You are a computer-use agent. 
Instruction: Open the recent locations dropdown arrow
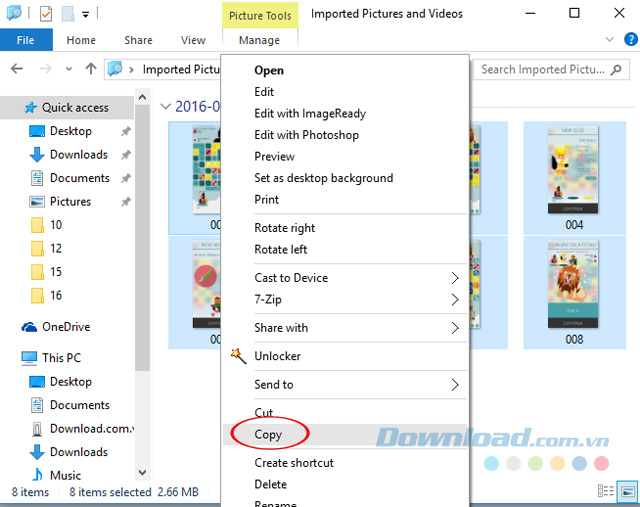coord(69,69)
